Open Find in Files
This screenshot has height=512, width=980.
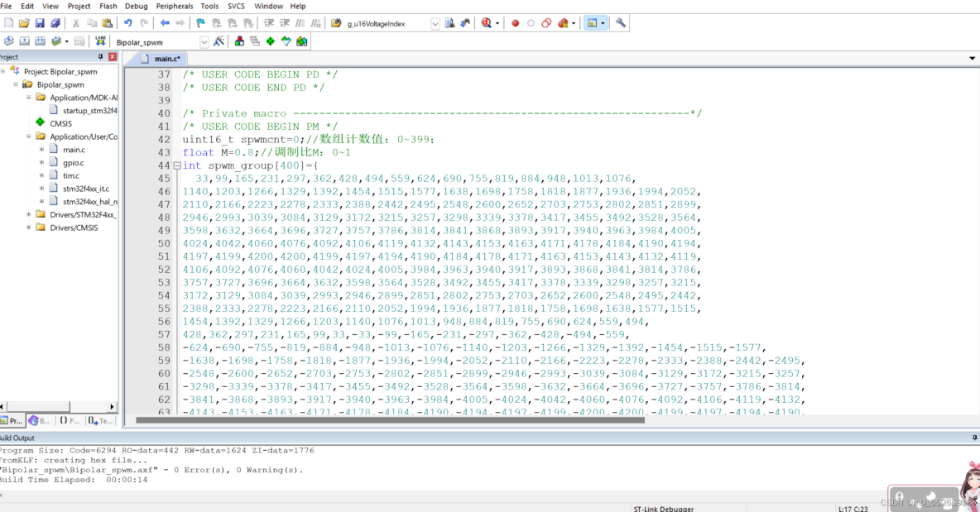[x=451, y=23]
